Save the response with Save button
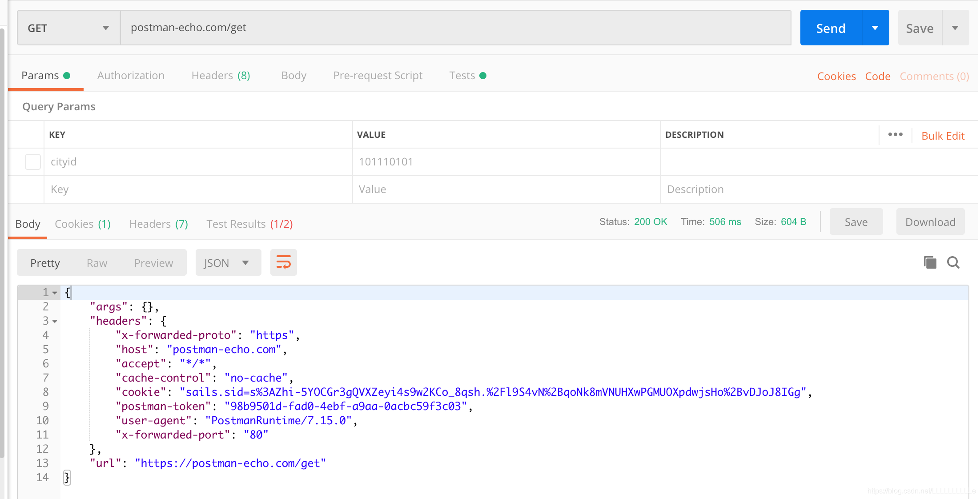This screenshot has height=499, width=980. [x=856, y=222]
